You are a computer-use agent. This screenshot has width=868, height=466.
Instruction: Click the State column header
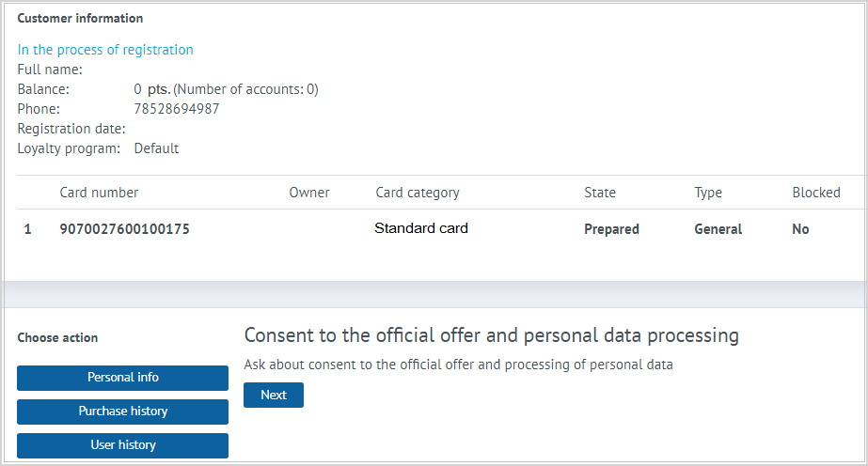pos(600,193)
